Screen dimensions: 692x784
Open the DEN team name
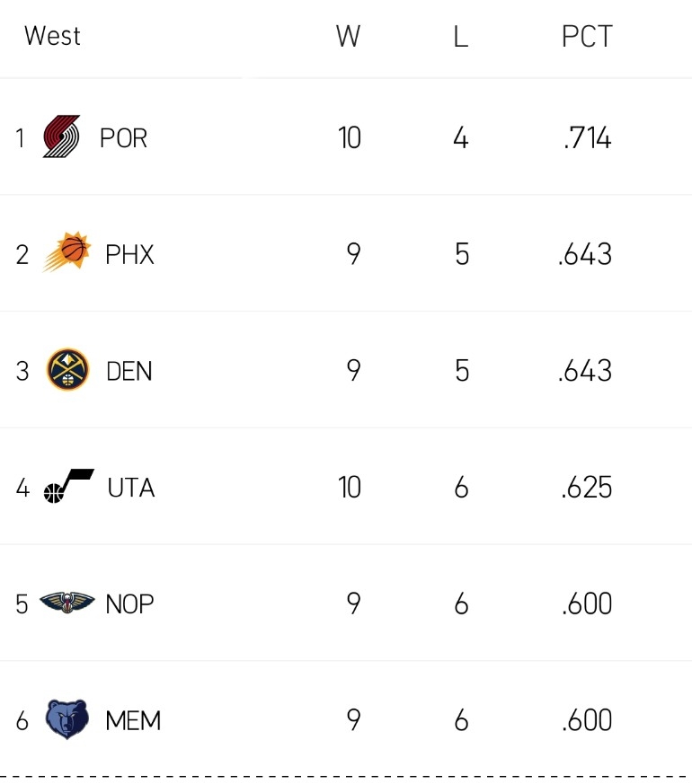(129, 371)
